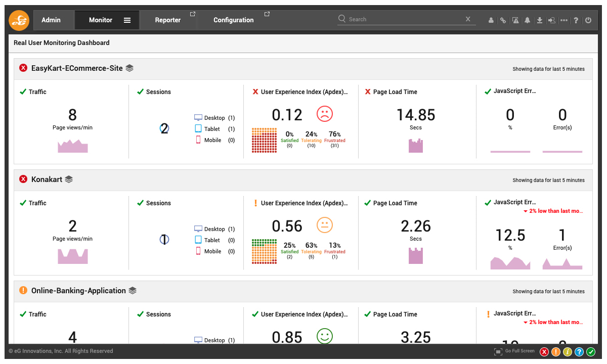Image resolution: width=607 pixels, height=364 pixels.
Task: Click the neutral face in Konakart Apdex
Action: tap(325, 225)
